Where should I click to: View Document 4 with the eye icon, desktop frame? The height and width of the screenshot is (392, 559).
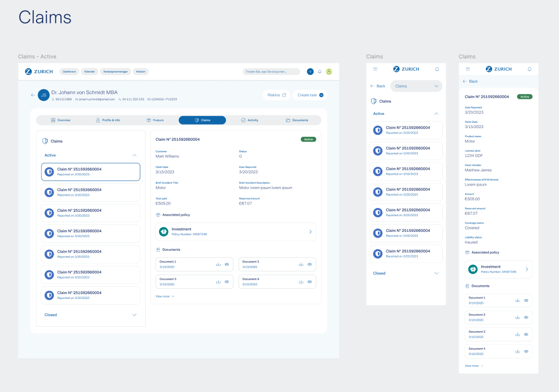point(310,282)
